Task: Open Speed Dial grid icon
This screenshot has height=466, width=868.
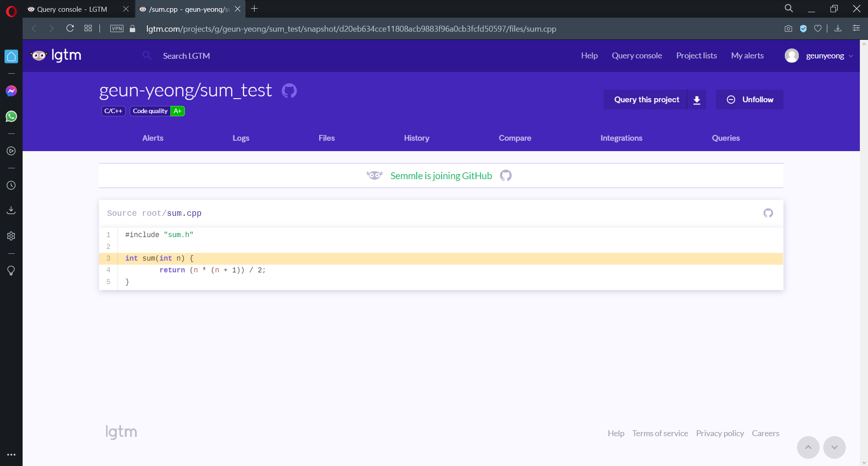Action: [x=88, y=29]
